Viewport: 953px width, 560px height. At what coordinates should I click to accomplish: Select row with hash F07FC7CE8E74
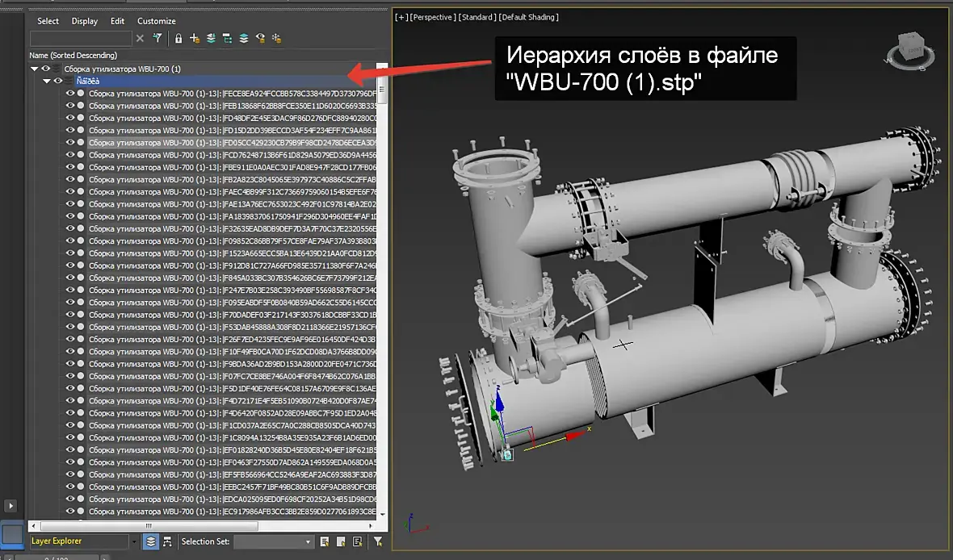[232, 376]
